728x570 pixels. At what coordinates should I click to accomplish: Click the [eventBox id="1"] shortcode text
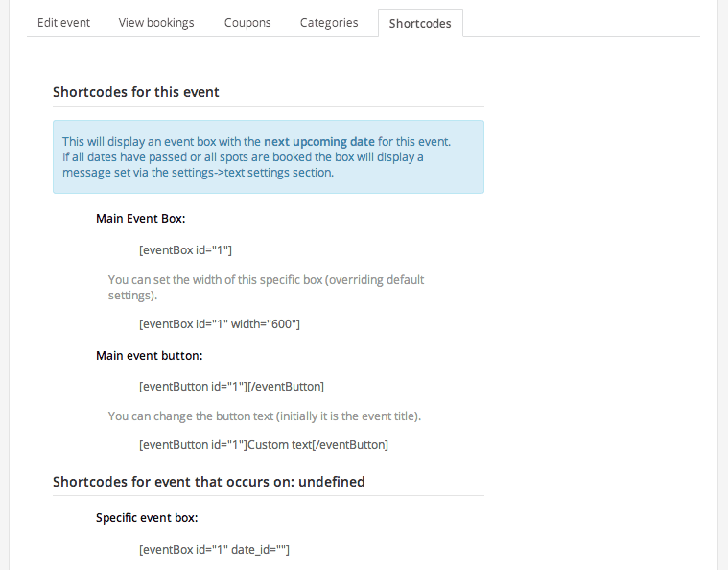pyautogui.click(x=185, y=249)
